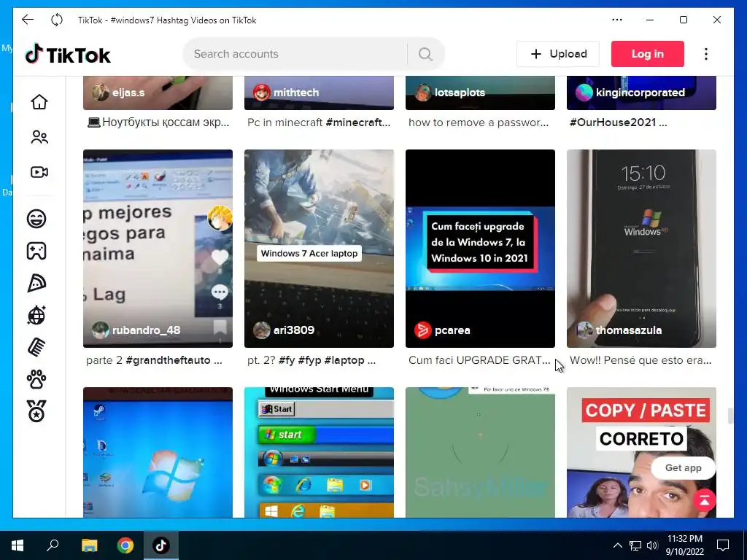Click the volume speaker tray icon

(x=652, y=545)
